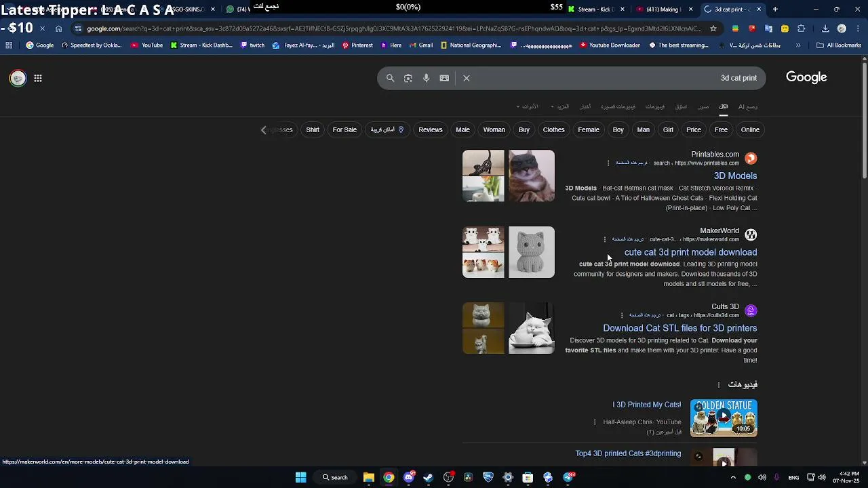The width and height of the screenshot is (868, 488).
Task: Select the For Sale filter chip
Action: click(x=344, y=129)
